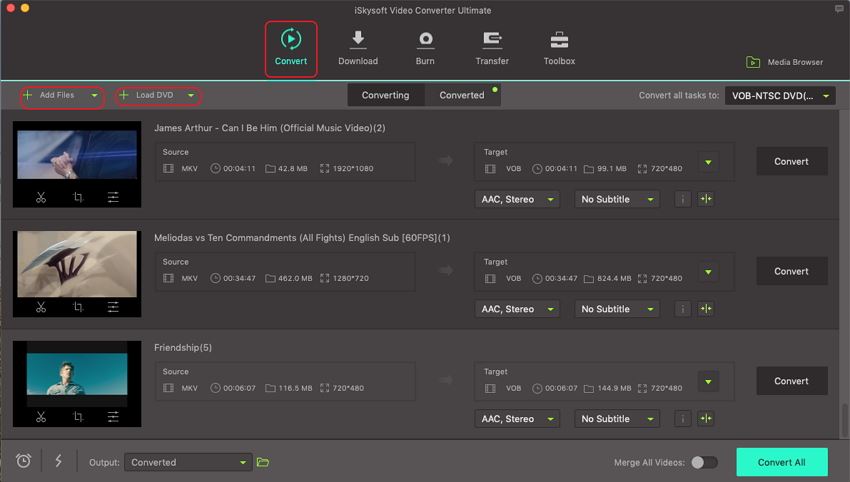Show info for Meliodas video

(682, 309)
